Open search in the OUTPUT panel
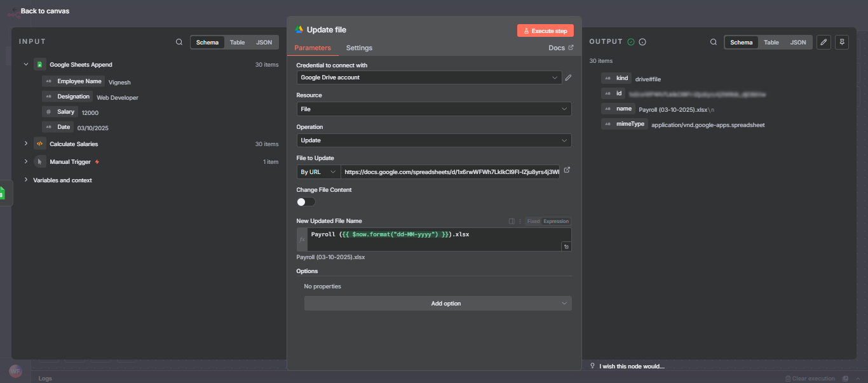This screenshot has width=868, height=383. click(x=714, y=42)
